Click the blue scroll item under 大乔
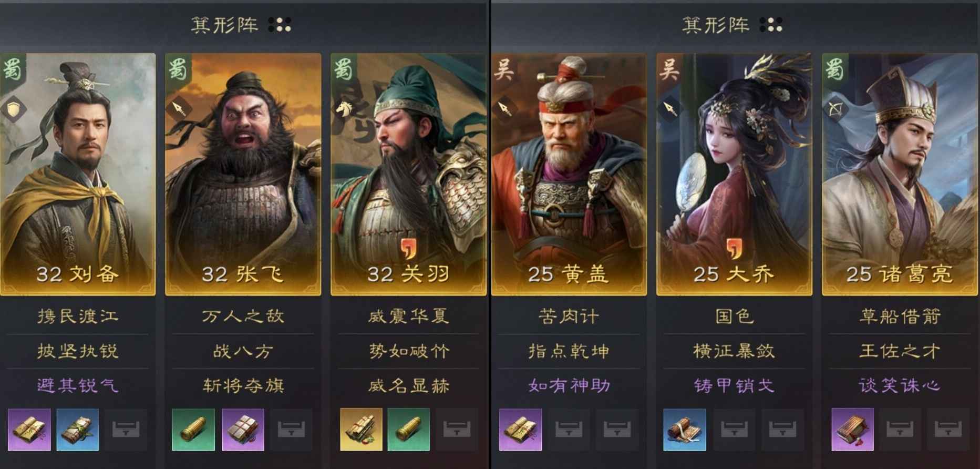Image resolution: width=980 pixels, height=469 pixels. (684, 430)
